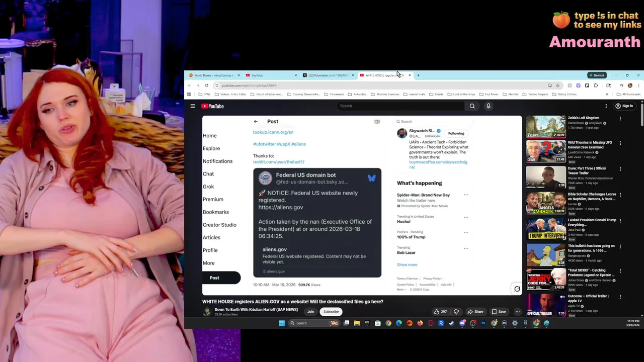The height and width of the screenshot is (362, 644).
Task: Open the Gemini button in Chrome
Action: (x=597, y=75)
